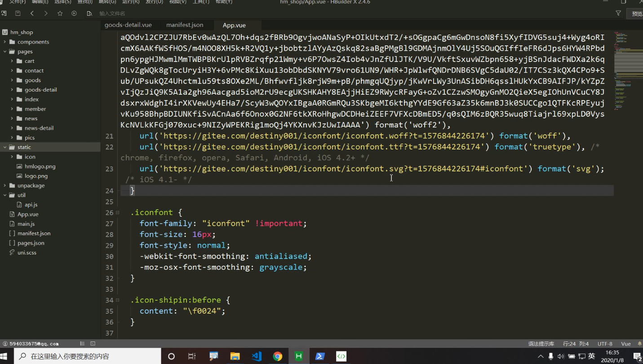Switch to manifest.json tab
The height and width of the screenshot is (364, 643).
tap(185, 25)
